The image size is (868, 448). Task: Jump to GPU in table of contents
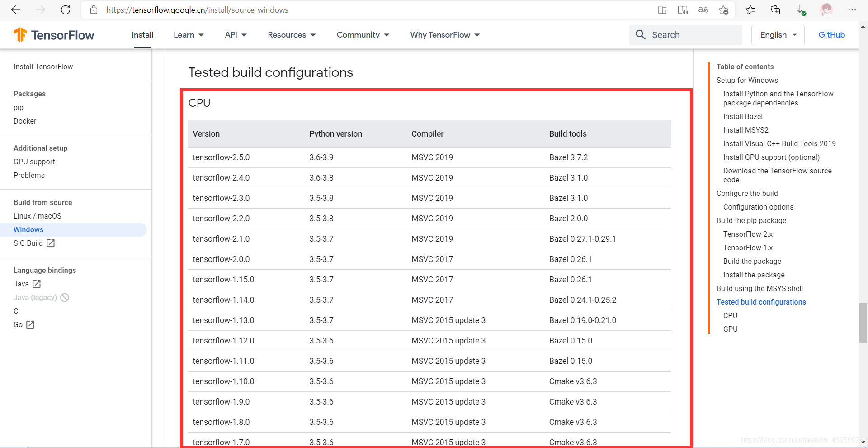[730, 329]
